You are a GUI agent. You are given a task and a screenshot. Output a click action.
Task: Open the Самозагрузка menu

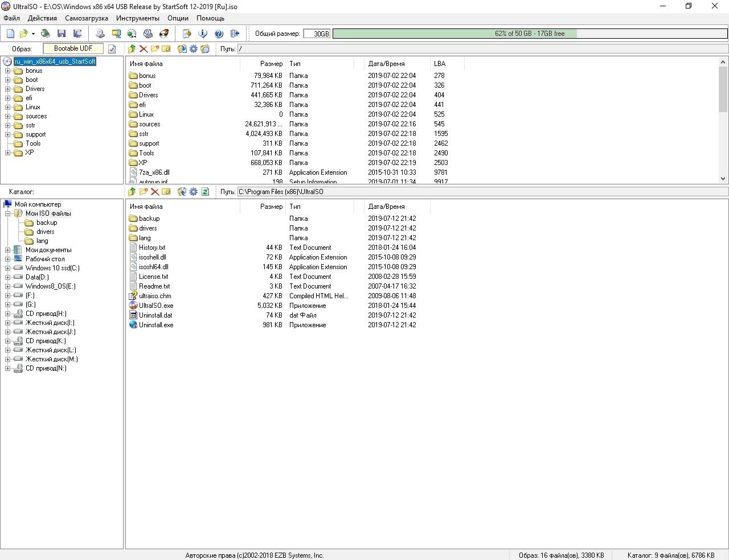(87, 18)
